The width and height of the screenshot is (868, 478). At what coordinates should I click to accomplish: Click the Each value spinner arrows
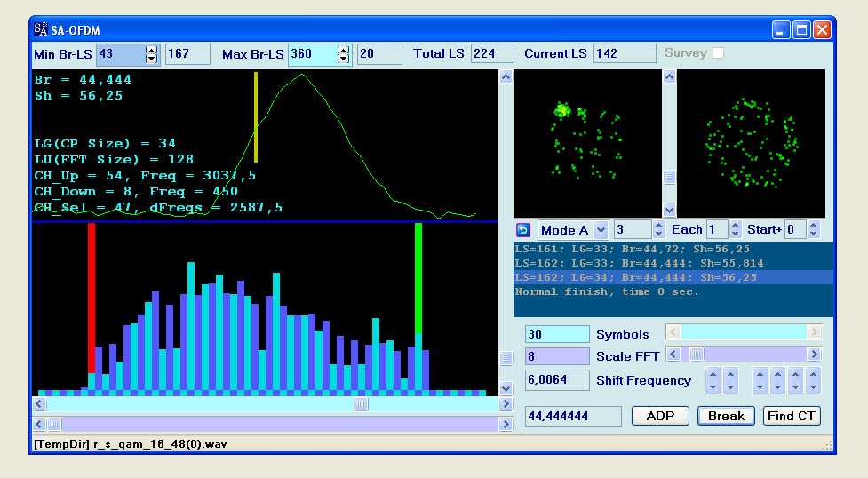[736, 230]
